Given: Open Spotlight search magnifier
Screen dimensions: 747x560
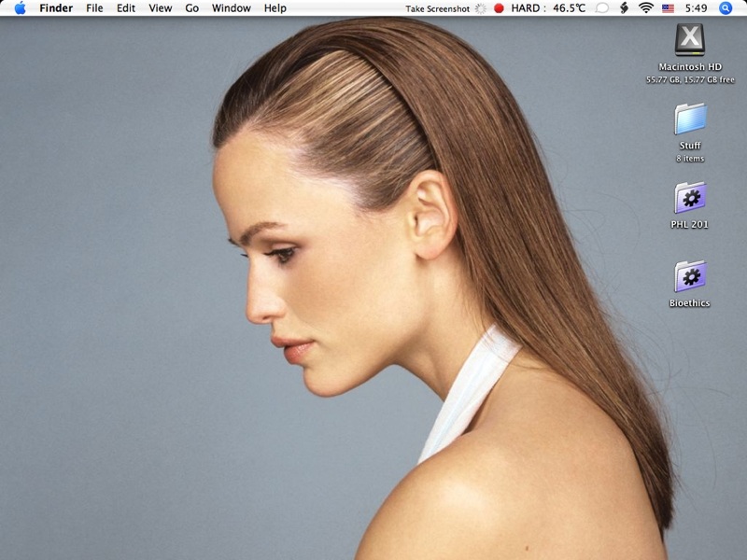Looking at the screenshot, I should pos(726,8).
